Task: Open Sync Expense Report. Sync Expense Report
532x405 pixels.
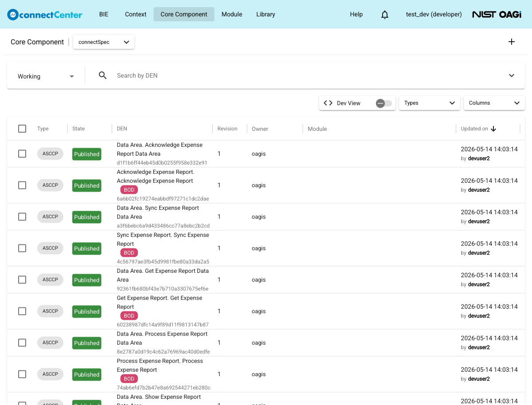Action: tap(163, 239)
